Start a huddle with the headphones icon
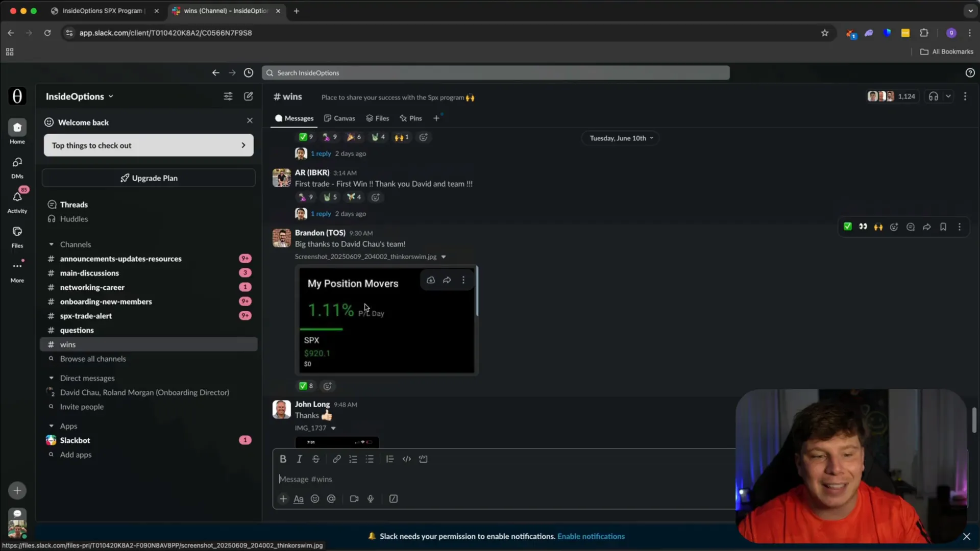 point(934,96)
